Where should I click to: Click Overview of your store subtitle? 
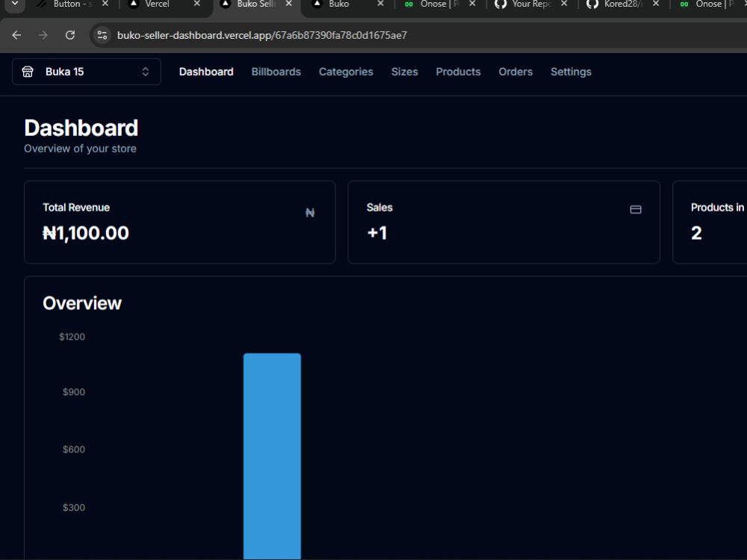coord(80,149)
